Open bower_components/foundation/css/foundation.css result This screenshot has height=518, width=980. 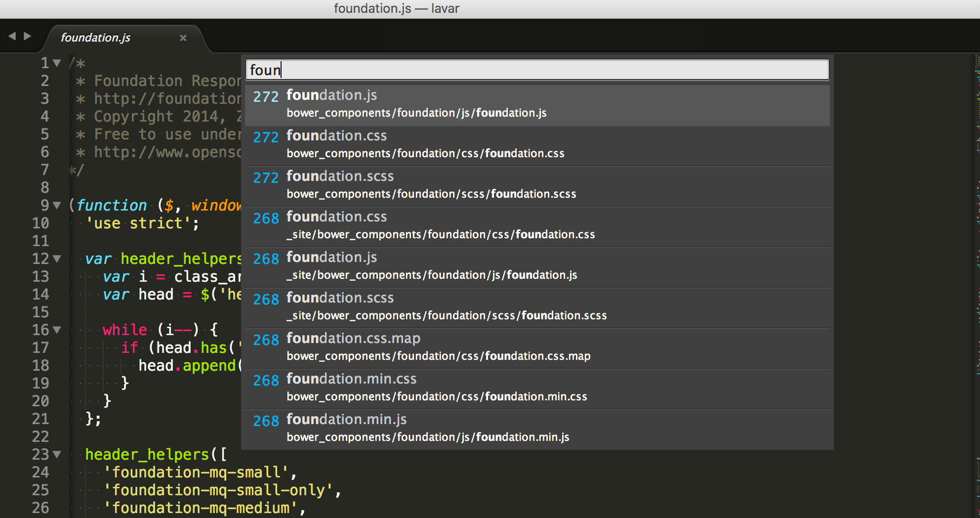pos(537,145)
